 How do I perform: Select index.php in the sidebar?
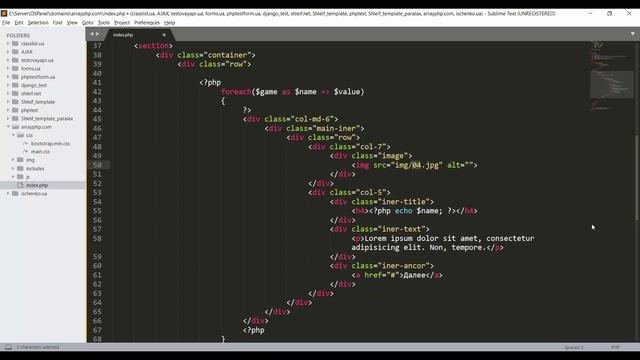(x=37, y=185)
